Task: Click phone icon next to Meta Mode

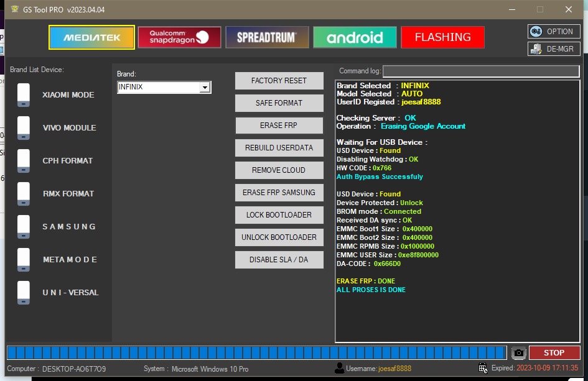Action: 24,260
